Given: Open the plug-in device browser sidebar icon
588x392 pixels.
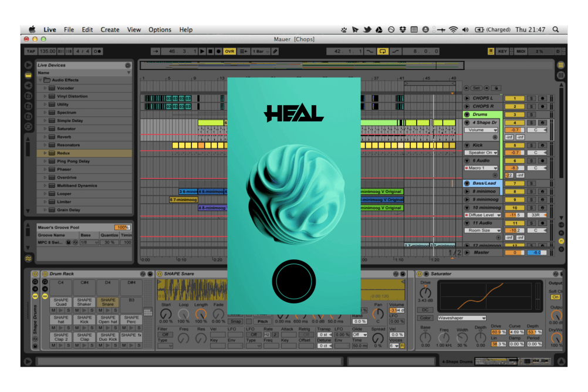Looking at the screenshot, I should tap(29, 86).
